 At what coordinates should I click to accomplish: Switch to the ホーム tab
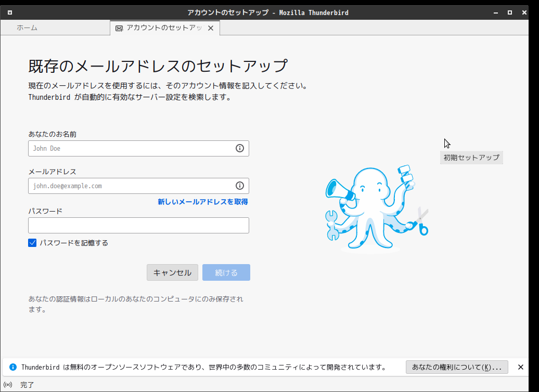coord(55,28)
